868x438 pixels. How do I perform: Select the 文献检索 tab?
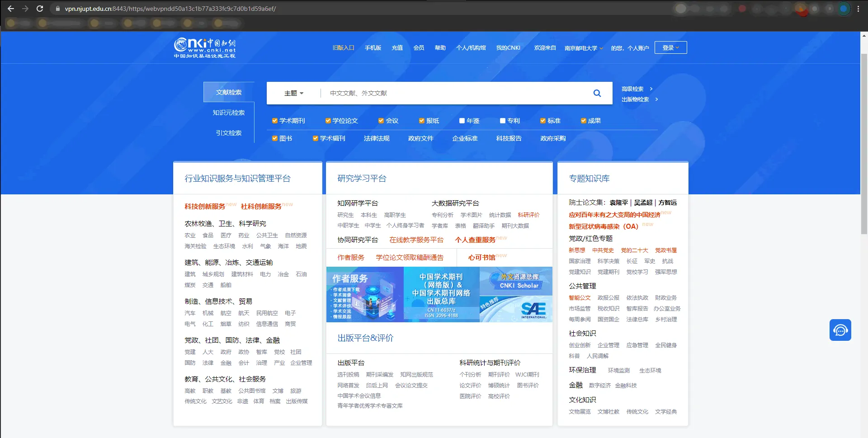(229, 92)
